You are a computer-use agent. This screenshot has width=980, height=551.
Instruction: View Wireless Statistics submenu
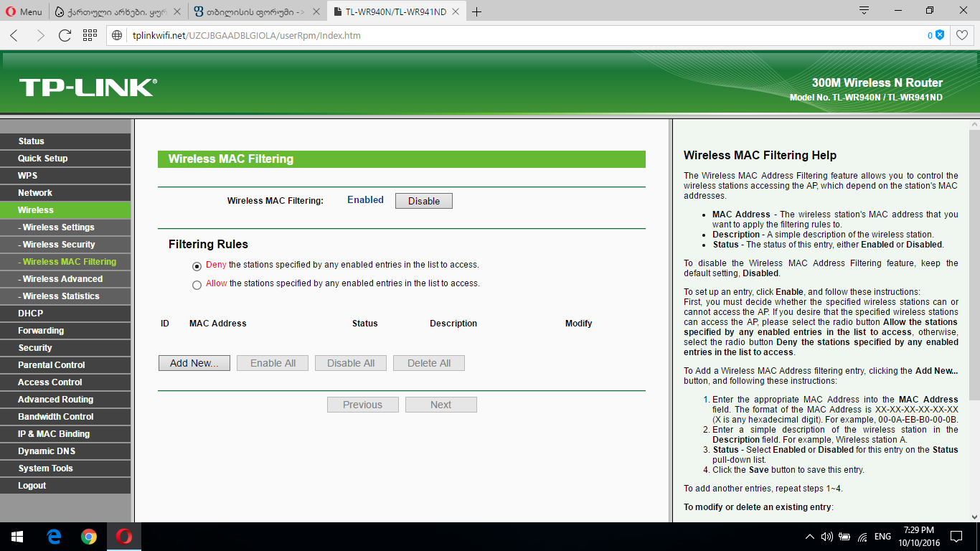[x=65, y=296]
